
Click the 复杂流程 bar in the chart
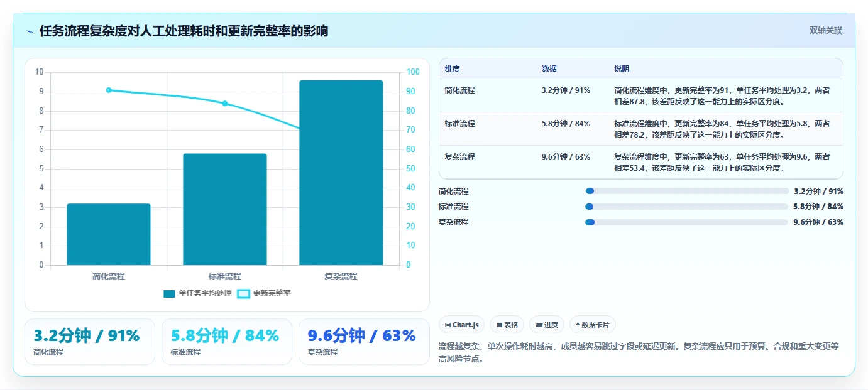[x=341, y=173]
